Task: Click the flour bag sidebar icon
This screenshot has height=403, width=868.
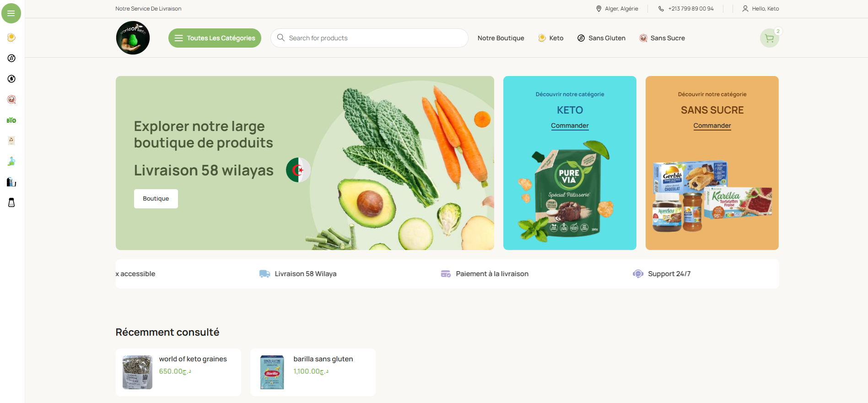Action: (11, 141)
